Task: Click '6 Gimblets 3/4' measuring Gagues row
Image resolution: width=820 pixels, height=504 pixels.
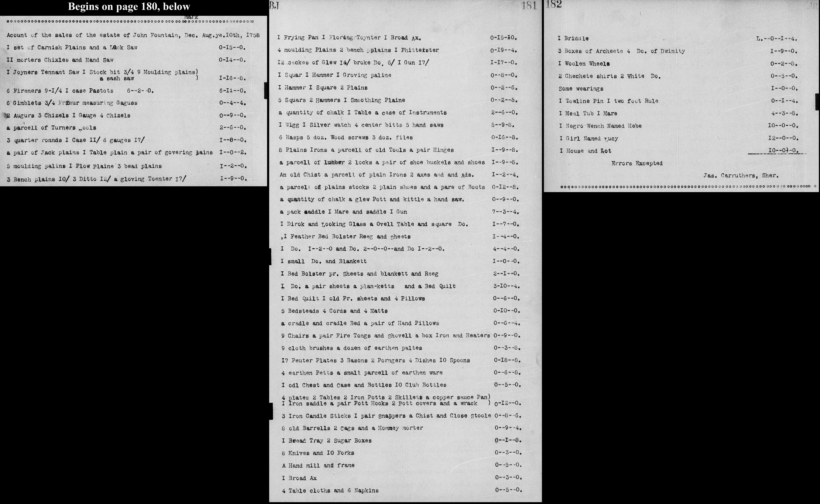Action: [x=72, y=103]
